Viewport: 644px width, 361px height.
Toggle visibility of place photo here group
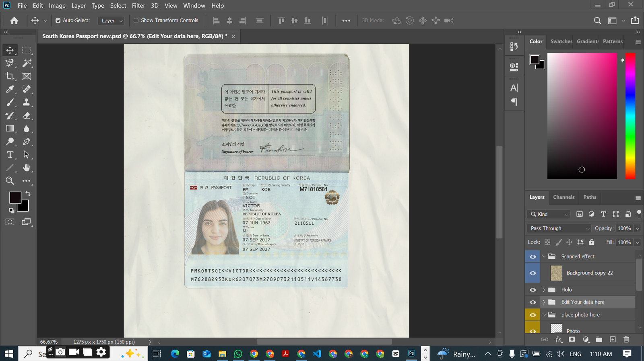coord(533,315)
